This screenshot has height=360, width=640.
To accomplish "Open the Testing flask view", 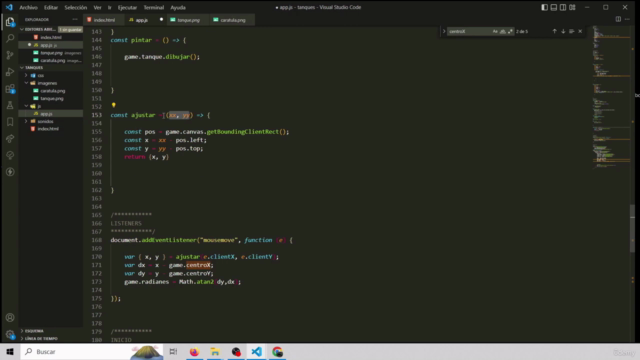I will pos(10,105).
